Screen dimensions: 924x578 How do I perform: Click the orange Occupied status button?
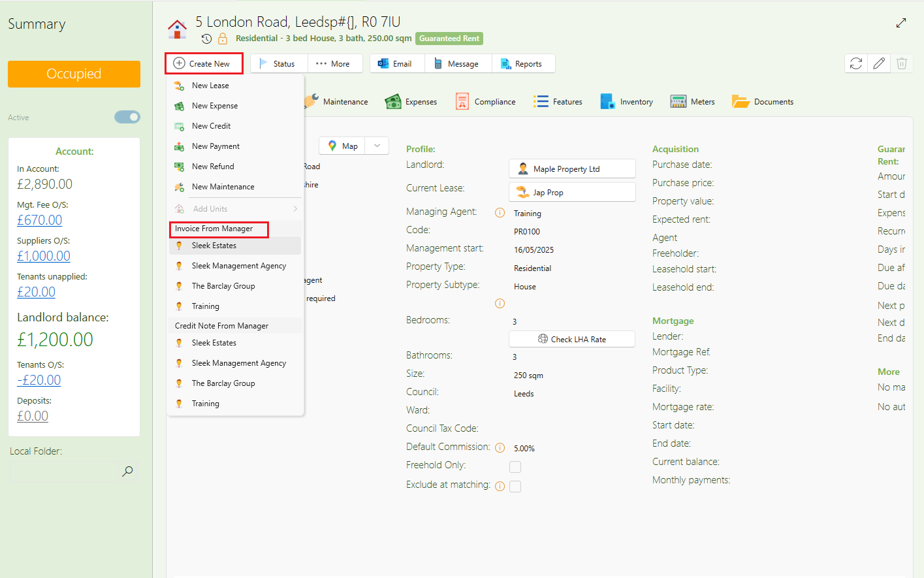coord(74,74)
